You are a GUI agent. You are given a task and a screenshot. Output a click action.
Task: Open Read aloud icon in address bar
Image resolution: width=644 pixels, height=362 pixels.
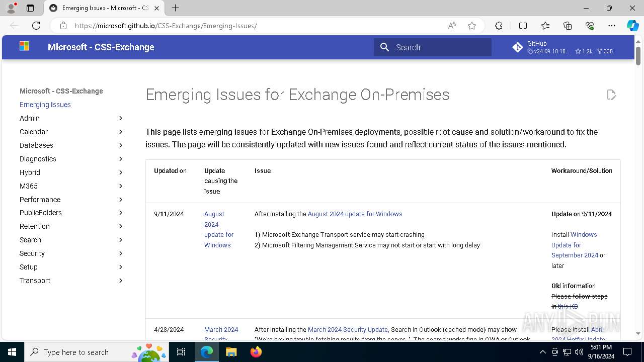[x=452, y=26]
